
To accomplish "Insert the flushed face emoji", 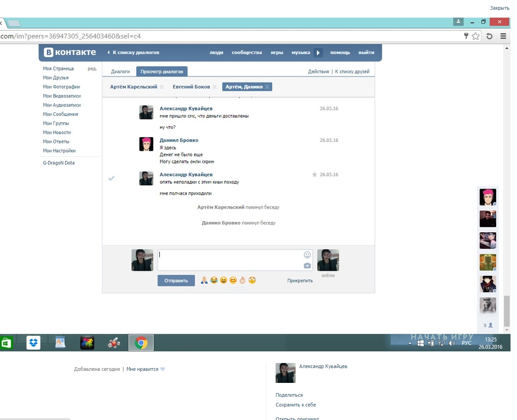I will point(252,280).
